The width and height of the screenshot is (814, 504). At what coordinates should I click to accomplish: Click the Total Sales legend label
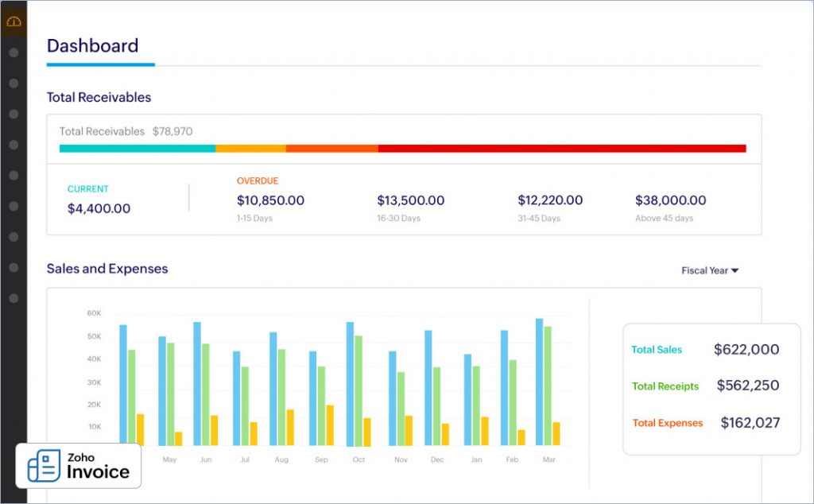(657, 350)
